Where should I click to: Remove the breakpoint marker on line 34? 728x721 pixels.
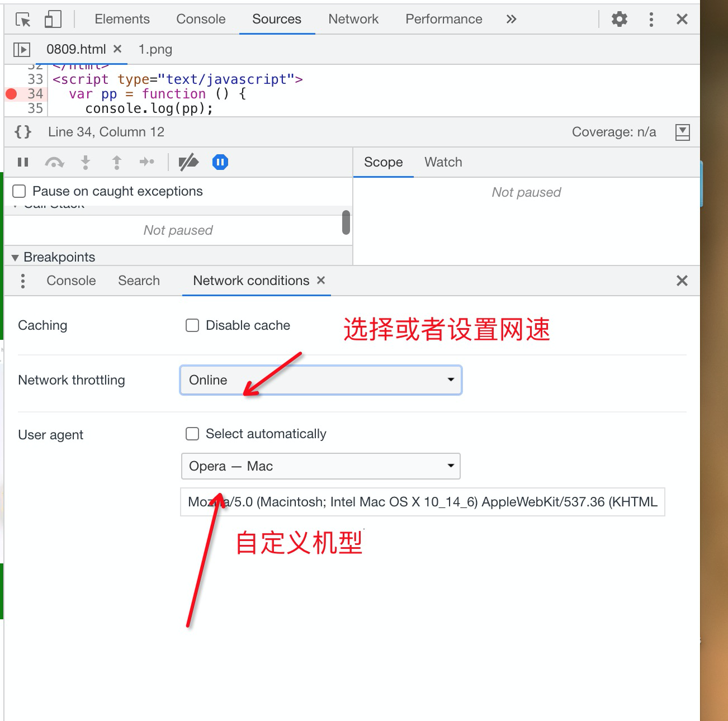pyautogui.click(x=11, y=94)
